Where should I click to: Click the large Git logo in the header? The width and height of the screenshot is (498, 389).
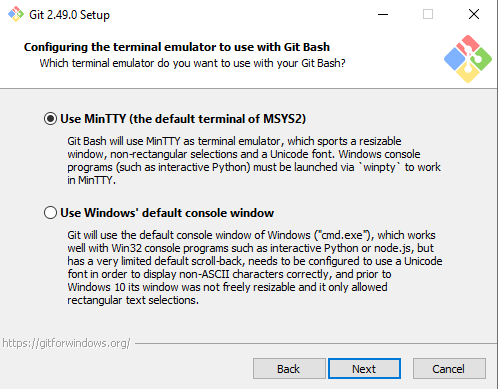(468, 59)
